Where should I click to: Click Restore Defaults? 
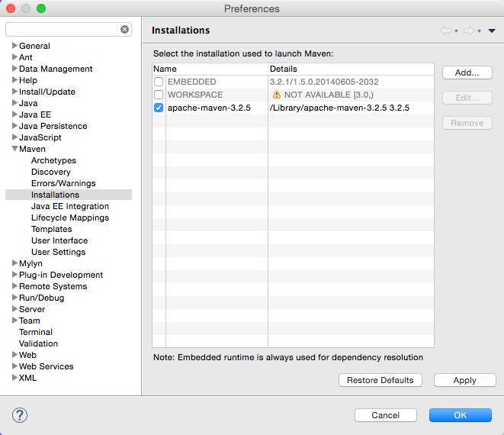(x=380, y=380)
